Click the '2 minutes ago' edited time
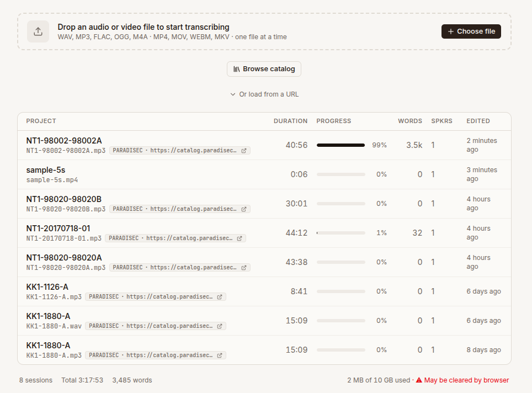 [x=482, y=145]
